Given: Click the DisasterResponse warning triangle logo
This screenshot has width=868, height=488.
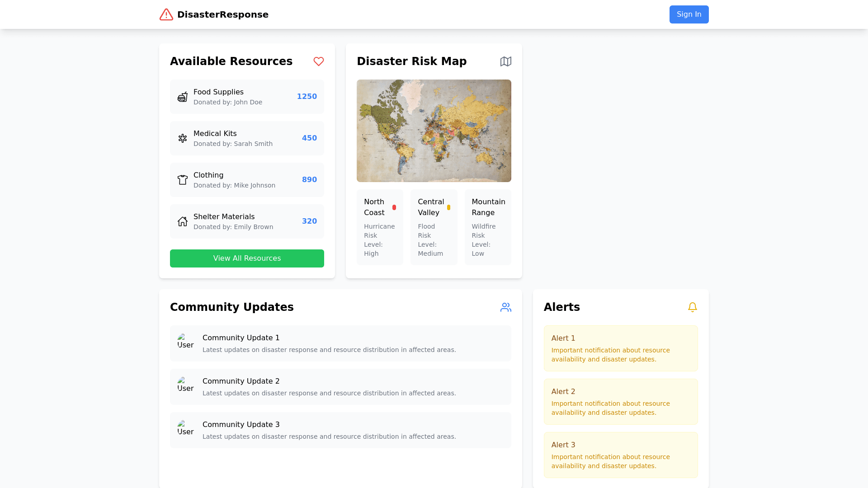Looking at the screenshot, I should click(x=166, y=14).
